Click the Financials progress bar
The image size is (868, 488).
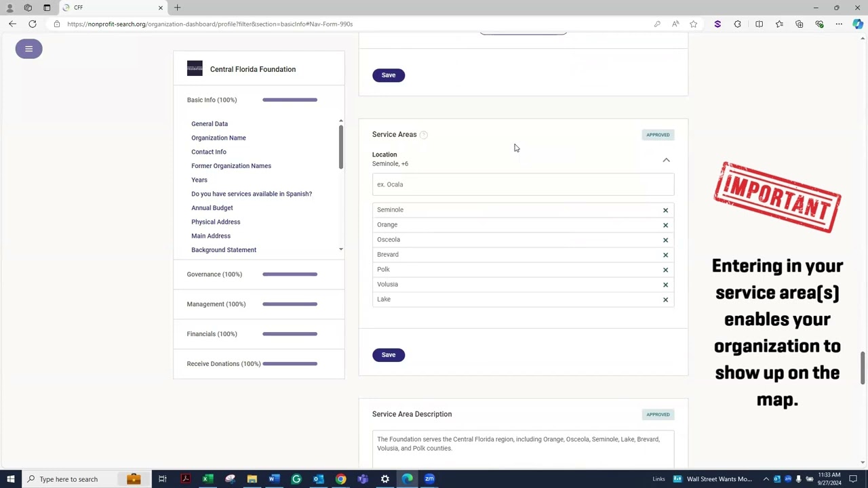click(290, 334)
